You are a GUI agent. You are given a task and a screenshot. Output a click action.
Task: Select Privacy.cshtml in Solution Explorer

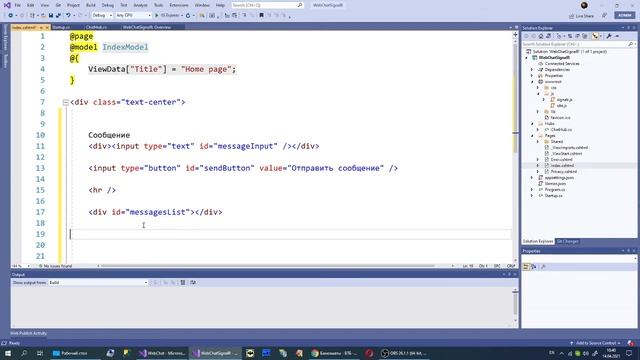[x=563, y=172]
